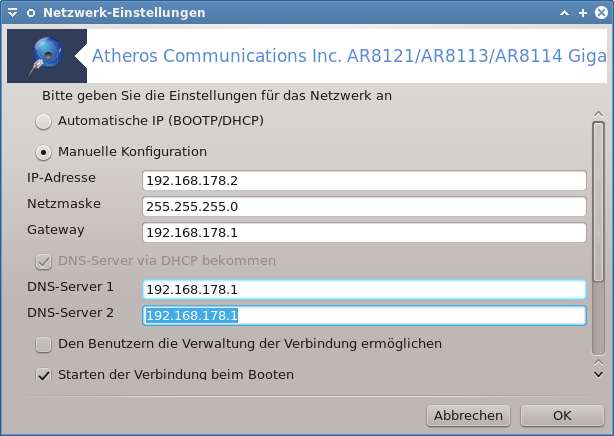Click the network globe icon in header
Image resolution: width=614 pixels, height=436 pixels.
pyautogui.click(x=47, y=56)
